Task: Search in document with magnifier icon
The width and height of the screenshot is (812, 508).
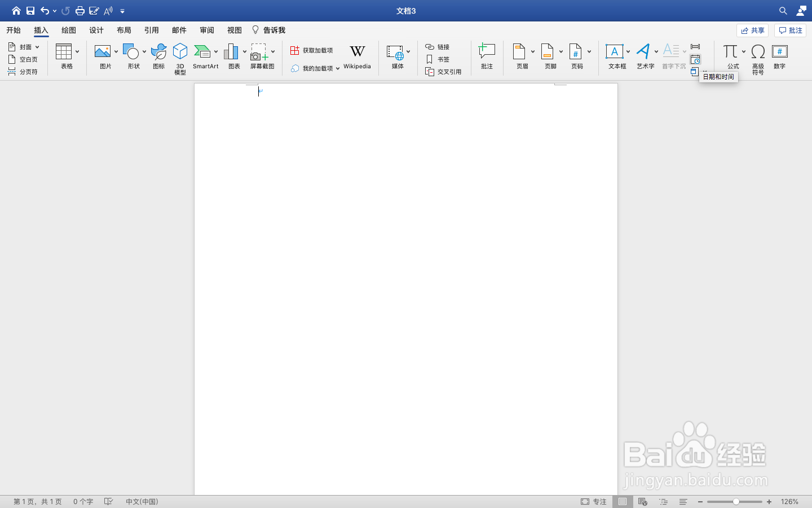Action: pyautogui.click(x=783, y=11)
